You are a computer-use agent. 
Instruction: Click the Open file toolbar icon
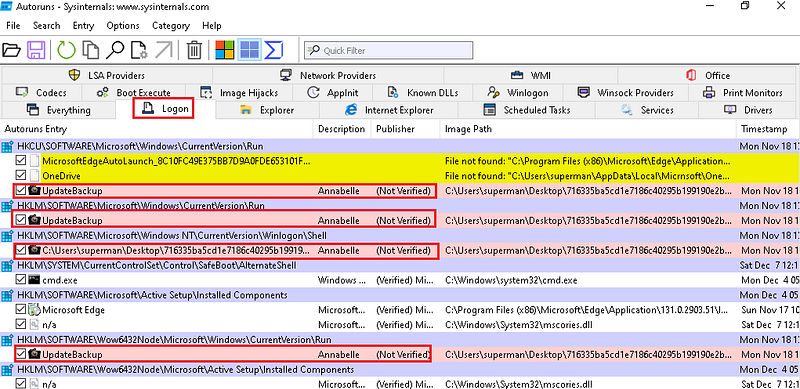click(x=11, y=50)
